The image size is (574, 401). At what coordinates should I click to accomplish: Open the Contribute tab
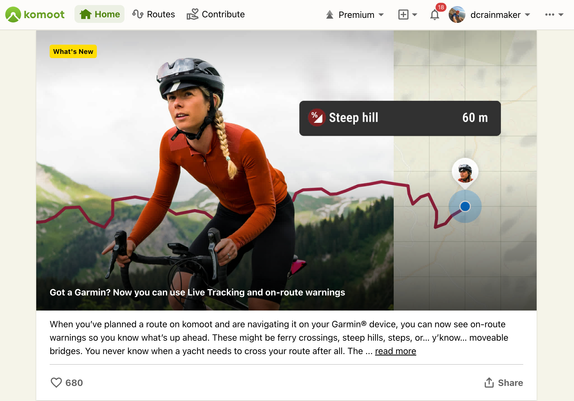216,14
